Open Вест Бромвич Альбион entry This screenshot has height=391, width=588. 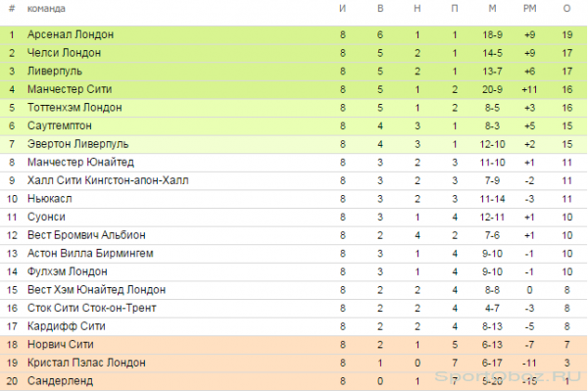[x=86, y=235]
